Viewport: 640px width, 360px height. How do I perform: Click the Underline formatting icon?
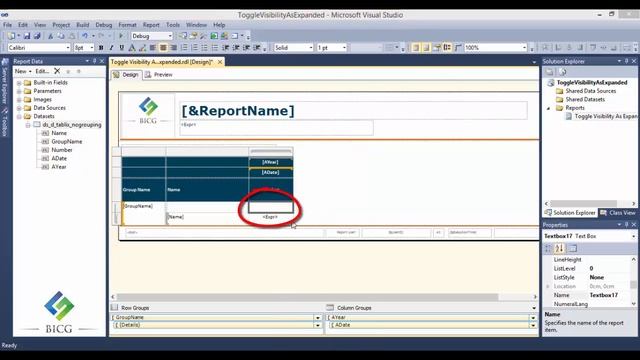click(x=121, y=48)
